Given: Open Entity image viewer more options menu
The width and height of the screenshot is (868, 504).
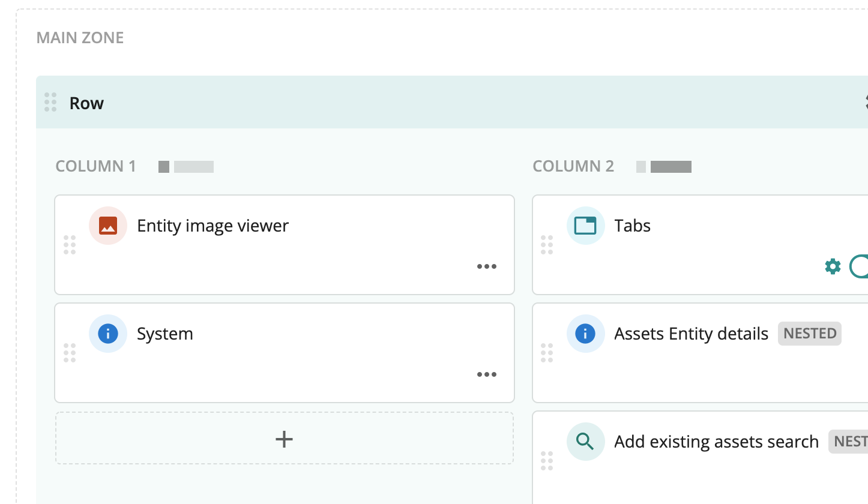Looking at the screenshot, I should point(487,266).
